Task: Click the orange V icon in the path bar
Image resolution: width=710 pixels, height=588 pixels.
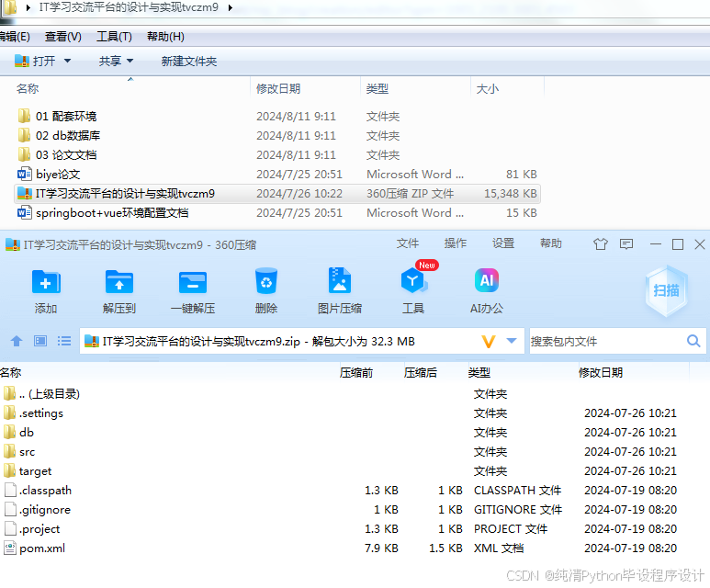Action: pyautogui.click(x=488, y=341)
